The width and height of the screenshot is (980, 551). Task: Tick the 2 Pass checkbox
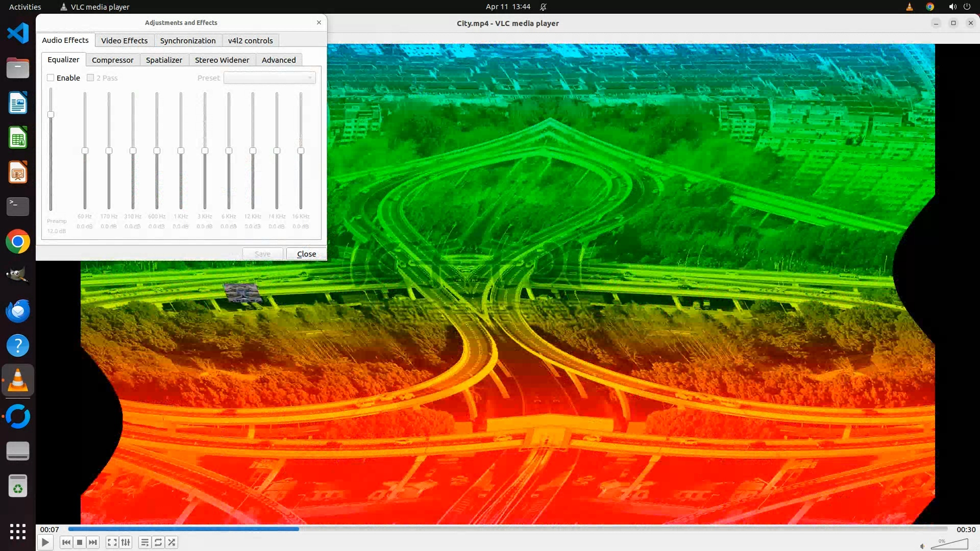(x=90, y=78)
